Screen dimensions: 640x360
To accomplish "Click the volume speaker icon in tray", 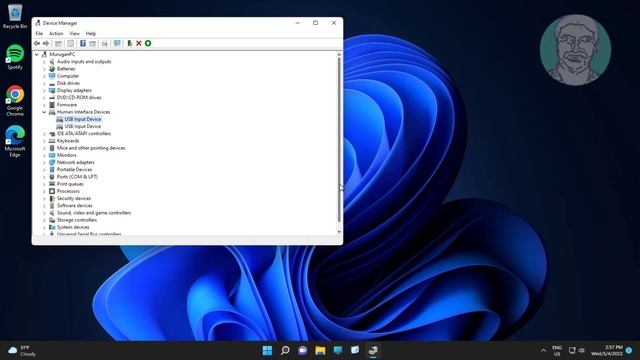I will [582, 351].
